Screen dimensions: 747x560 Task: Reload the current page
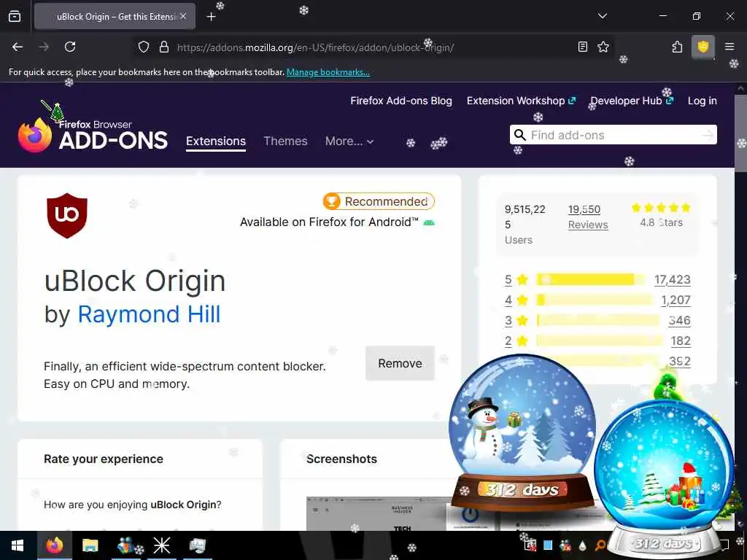(x=70, y=47)
